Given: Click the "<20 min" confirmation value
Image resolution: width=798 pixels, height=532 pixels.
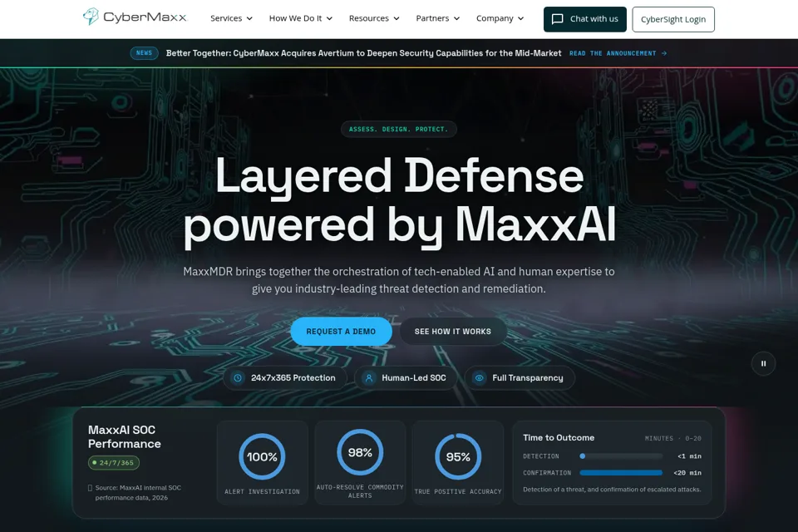Looking at the screenshot, I should (687, 473).
